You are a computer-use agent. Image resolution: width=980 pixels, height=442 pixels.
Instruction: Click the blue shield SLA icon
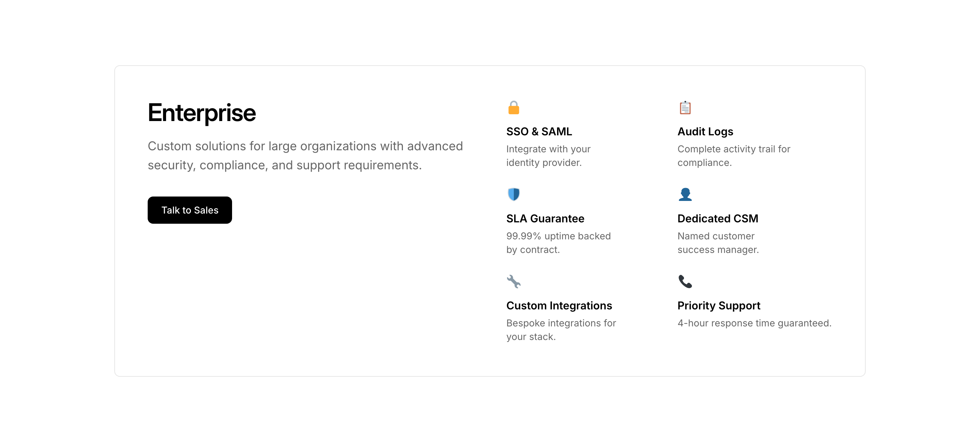(x=513, y=194)
